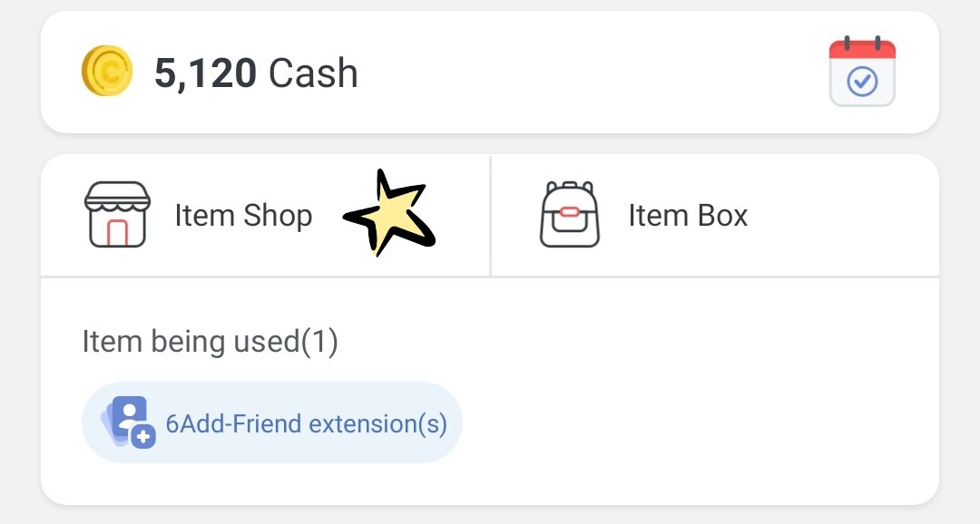Click the red door of the shop icon
980x524 pixels.
click(x=117, y=232)
